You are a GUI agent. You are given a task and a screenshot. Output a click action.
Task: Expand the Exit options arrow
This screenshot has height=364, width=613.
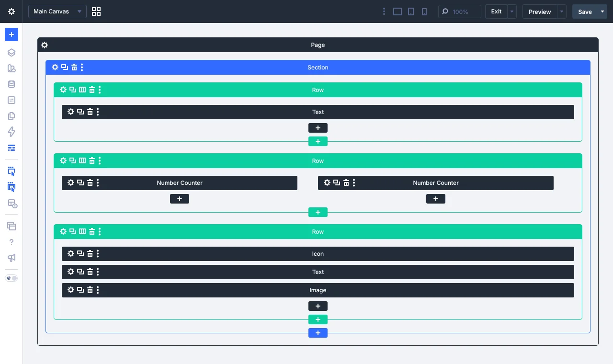[x=512, y=11]
